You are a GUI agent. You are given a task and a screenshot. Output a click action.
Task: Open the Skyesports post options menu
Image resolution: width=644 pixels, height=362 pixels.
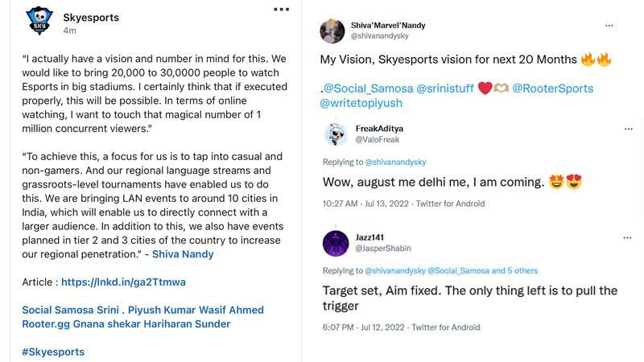281,10
